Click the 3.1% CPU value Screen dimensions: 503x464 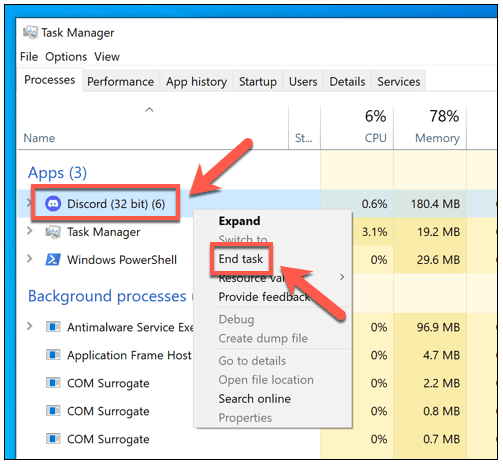[x=374, y=232]
